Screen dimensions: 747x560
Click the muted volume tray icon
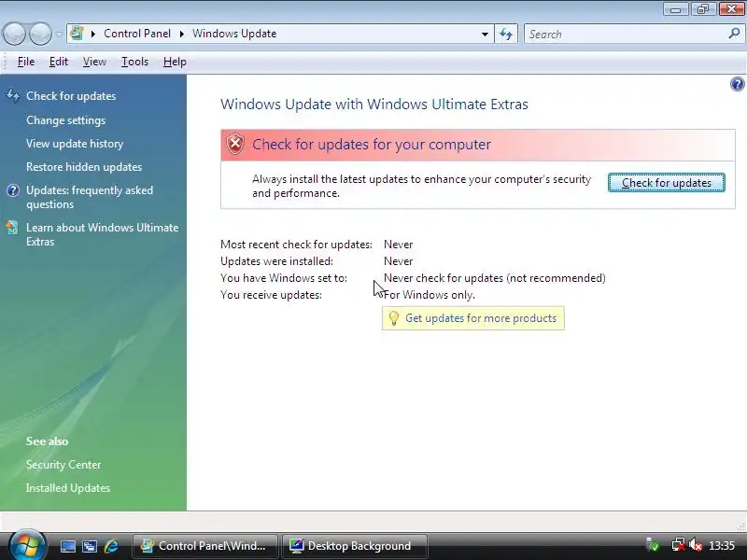[696, 545]
